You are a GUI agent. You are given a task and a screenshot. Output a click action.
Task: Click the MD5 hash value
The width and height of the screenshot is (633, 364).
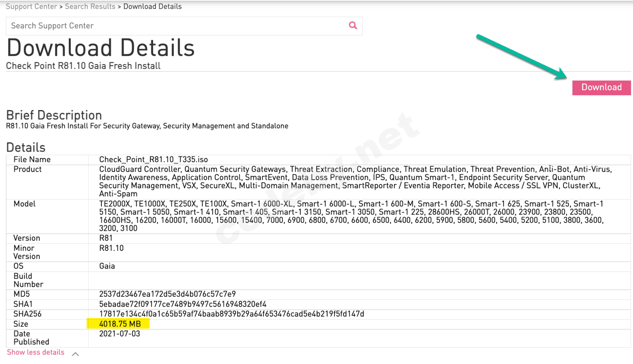pyautogui.click(x=167, y=294)
